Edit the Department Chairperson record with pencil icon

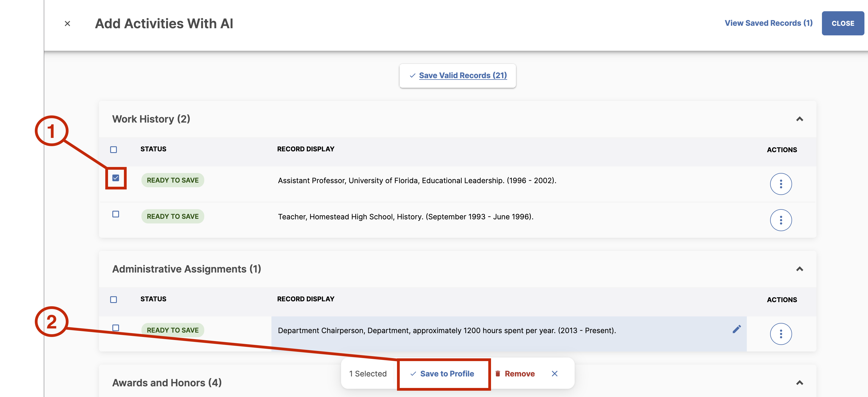pyautogui.click(x=737, y=329)
